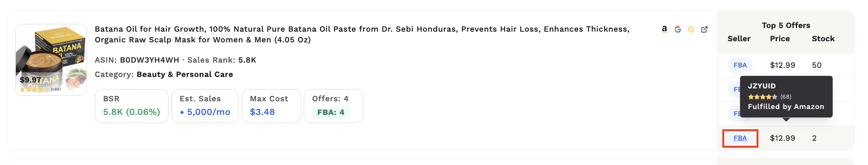
Task: Click the Beauty & Personal Care category
Action: pyautogui.click(x=185, y=74)
